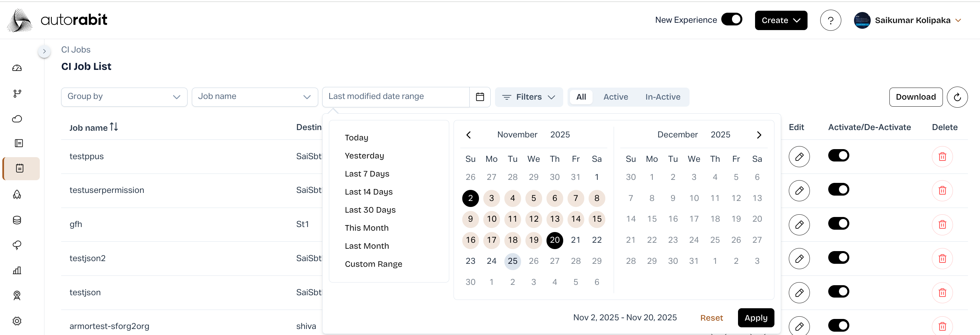
Task: Expand the Filters dropdown
Action: click(528, 97)
